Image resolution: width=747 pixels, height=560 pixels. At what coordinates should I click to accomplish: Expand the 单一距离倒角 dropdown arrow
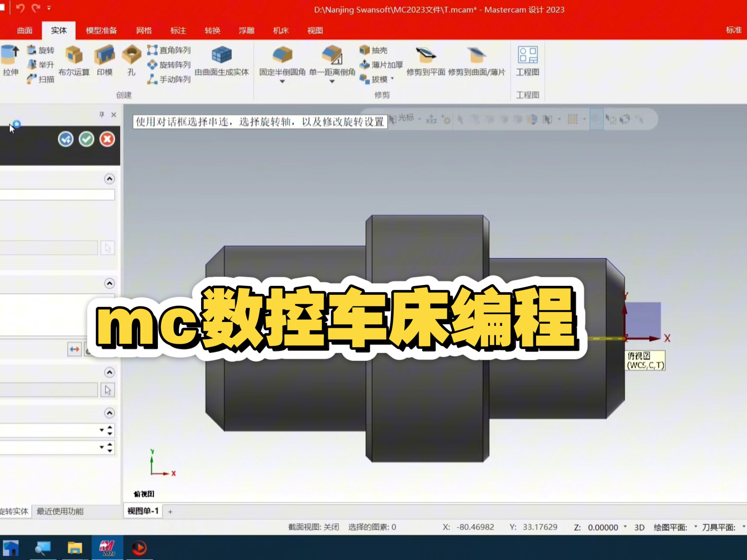[332, 81]
